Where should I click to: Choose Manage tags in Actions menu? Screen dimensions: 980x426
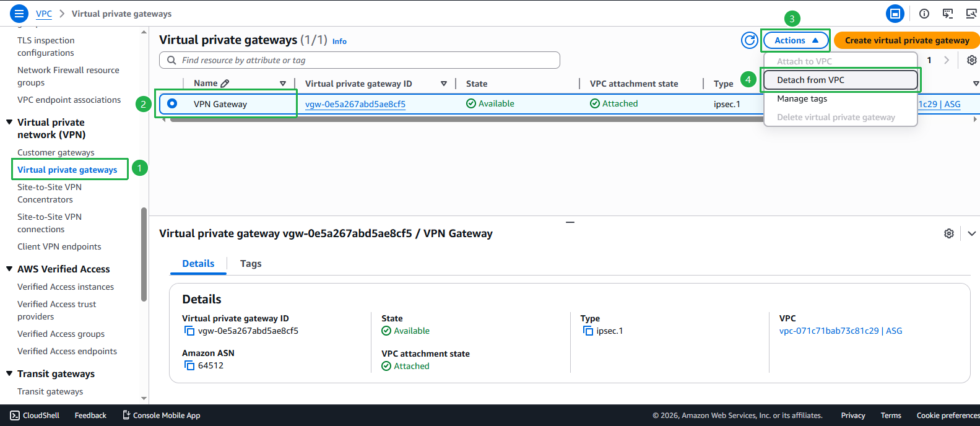point(840,98)
